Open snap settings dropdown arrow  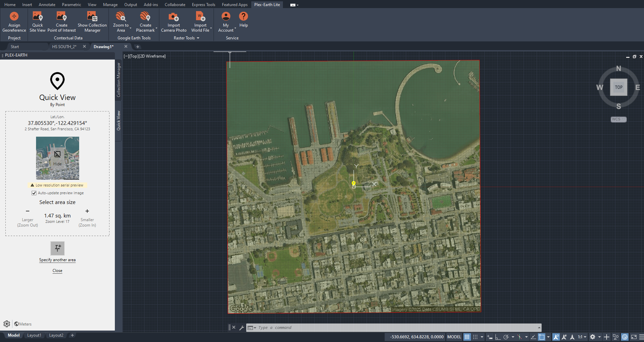(x=482, y=337)
